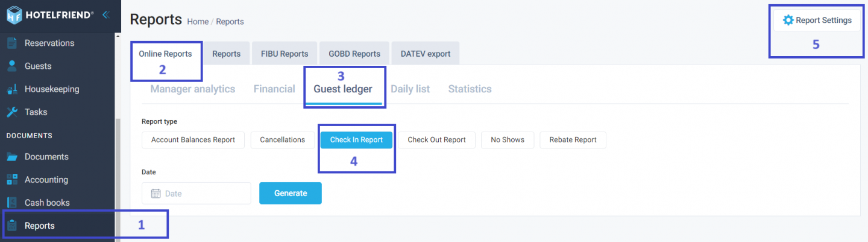Screen dimensions: 868x242
Task: Click the Reservations sidebar icon
Action: (x=12, y=43)
